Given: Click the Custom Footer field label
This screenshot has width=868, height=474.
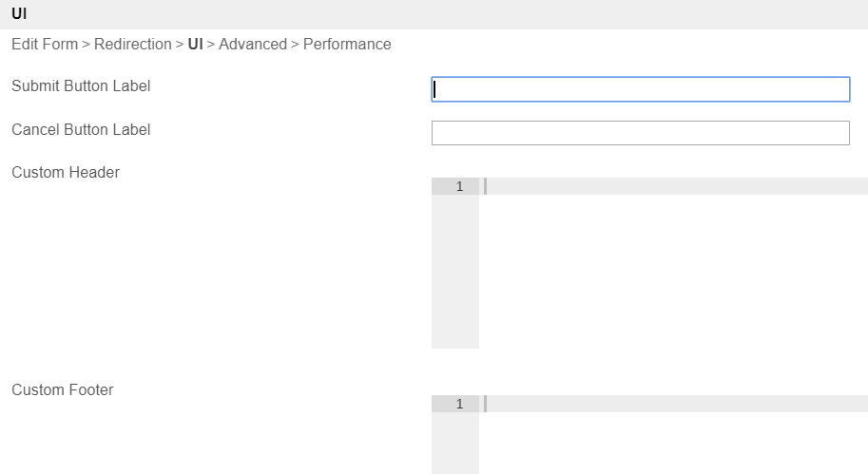Looking at the screenshot, I should pos(63,390).
